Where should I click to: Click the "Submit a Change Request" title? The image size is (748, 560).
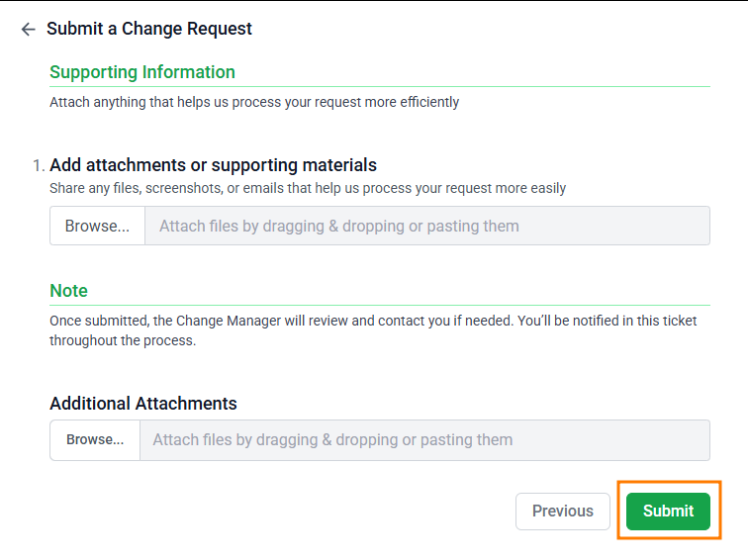point(149,29)
